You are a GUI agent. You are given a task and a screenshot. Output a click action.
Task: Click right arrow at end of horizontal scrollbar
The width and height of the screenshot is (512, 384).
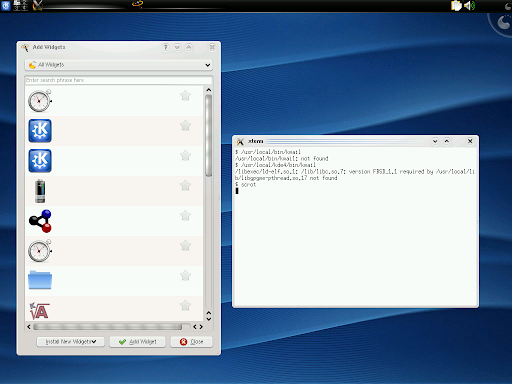[201, 327]
